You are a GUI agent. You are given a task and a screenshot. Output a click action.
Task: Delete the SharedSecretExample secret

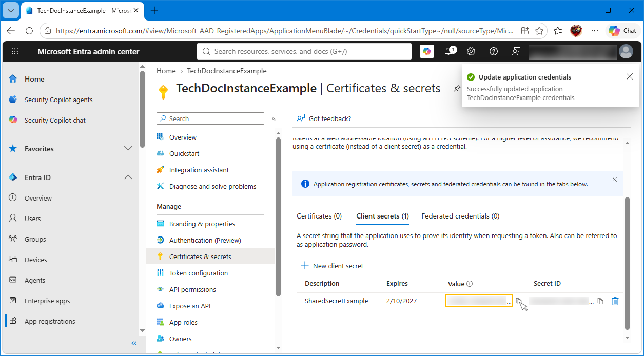click(x=615, y=301)
